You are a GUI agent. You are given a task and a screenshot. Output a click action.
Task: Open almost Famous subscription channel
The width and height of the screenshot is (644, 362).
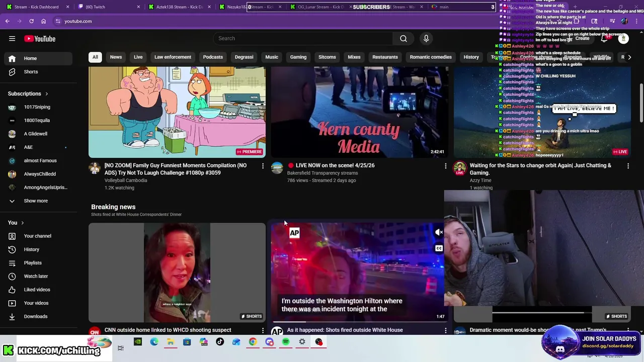(38, 161)
